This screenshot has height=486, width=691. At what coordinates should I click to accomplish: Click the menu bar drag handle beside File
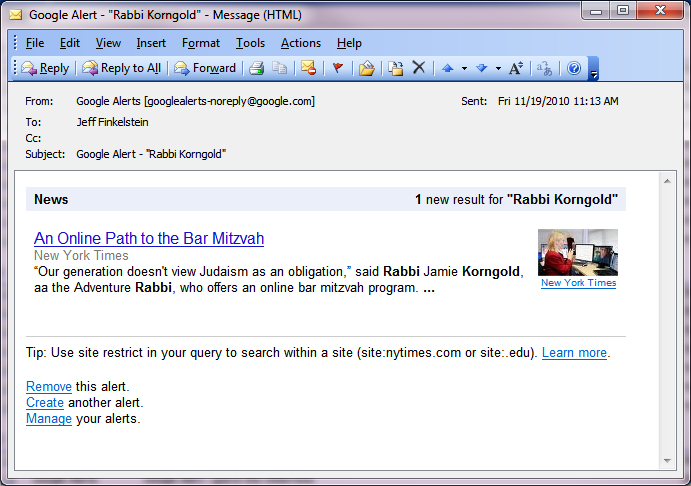pyautogui.click(x=15, y=43)
